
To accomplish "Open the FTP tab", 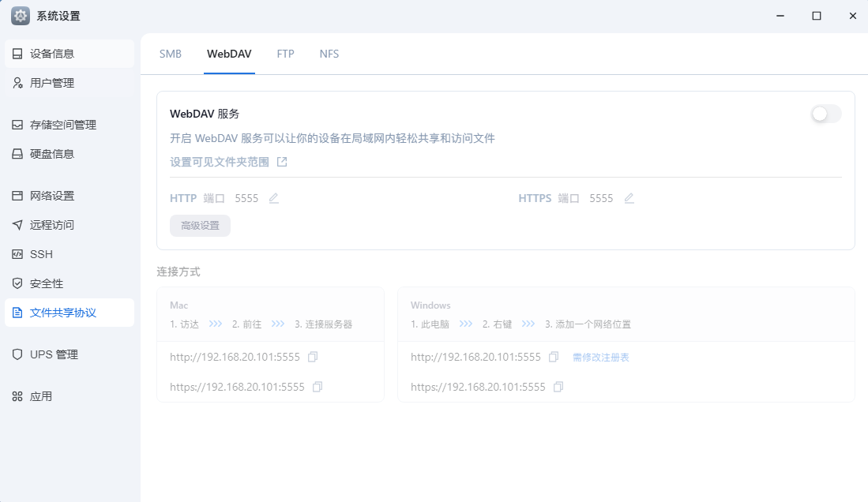I will coord(286,54).
